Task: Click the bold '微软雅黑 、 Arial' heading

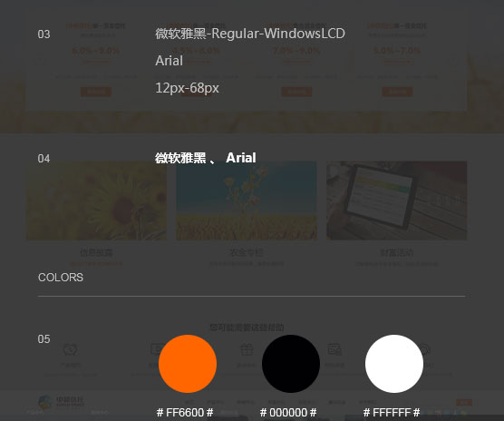Action: pyautogui.click(x=206, y=158)
